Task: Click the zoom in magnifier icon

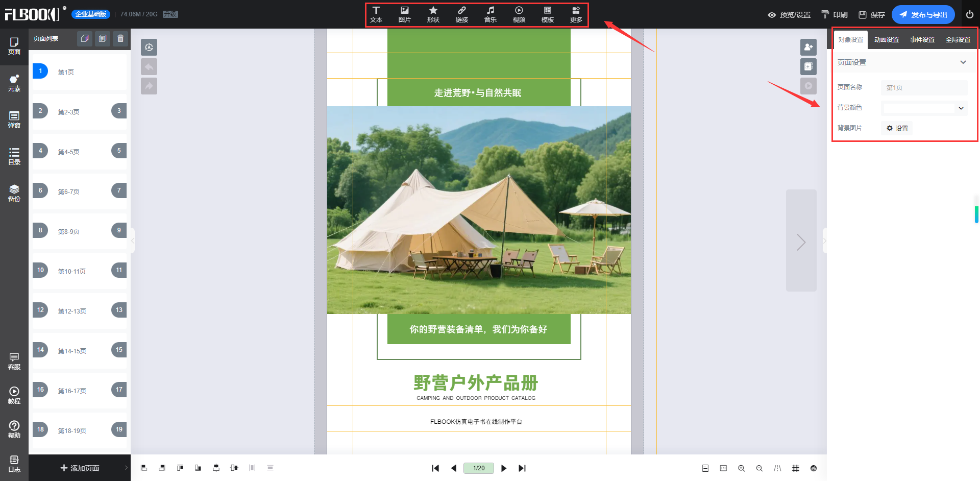Action: (x=741, y=468)
